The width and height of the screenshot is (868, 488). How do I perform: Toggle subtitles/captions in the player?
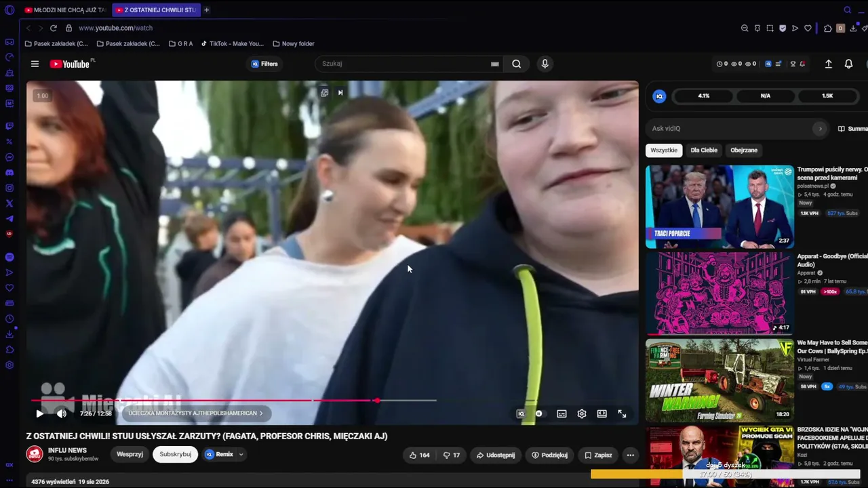[x=561, y=413]
